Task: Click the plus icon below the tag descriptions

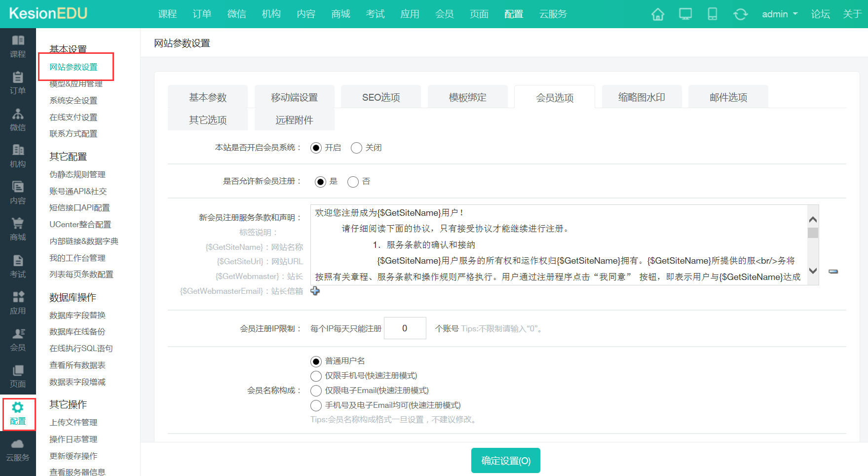Action: coord(315,291)
